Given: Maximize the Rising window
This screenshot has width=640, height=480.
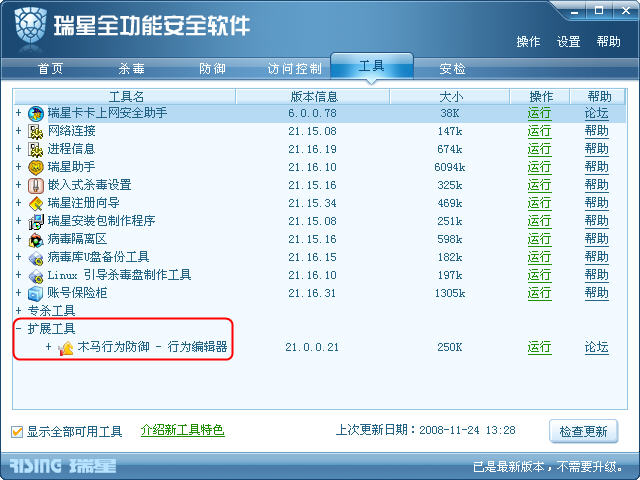Looking at the screenshot, I should point(599,11).
